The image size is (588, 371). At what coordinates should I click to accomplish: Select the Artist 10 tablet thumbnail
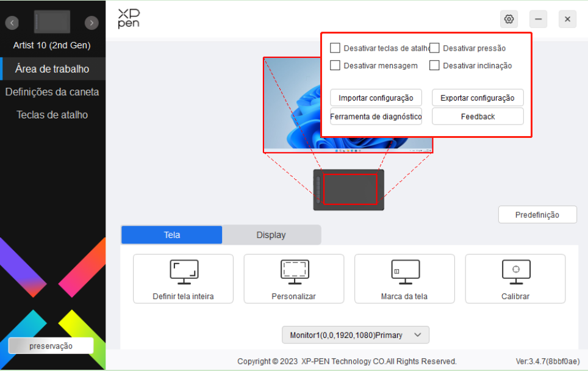pyautogui.click(x=52, y=22)
